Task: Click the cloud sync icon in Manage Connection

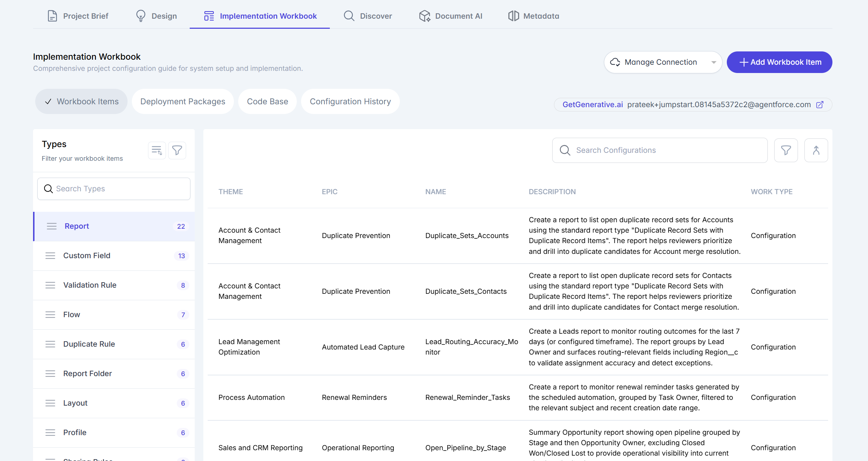Action: pyautogui.click(x=615, y=62)
